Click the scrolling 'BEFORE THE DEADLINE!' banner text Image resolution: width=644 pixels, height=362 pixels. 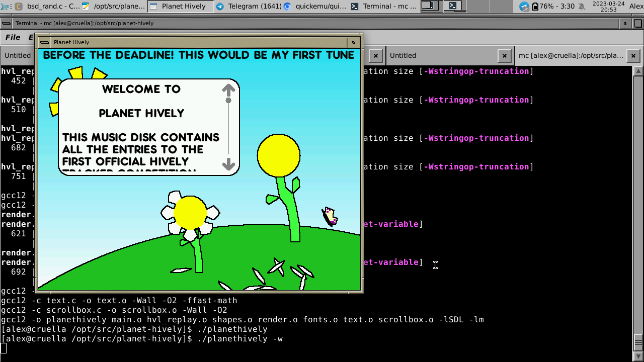[x=199, y=55]
